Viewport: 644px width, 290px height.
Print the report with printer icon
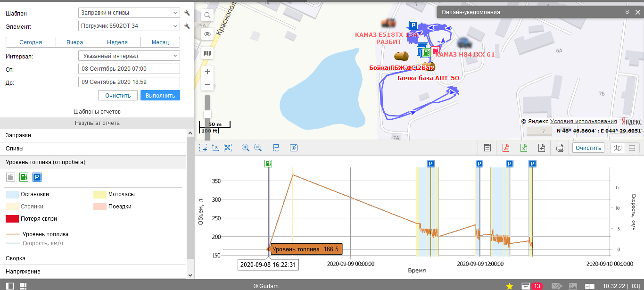[x=560, y=148]
